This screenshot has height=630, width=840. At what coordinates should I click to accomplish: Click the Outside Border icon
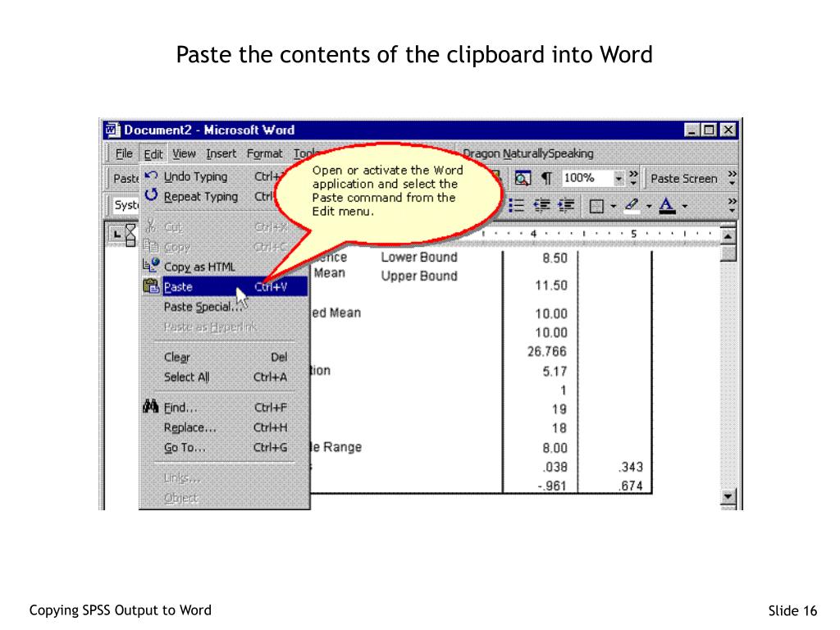(x=596, y=206)
